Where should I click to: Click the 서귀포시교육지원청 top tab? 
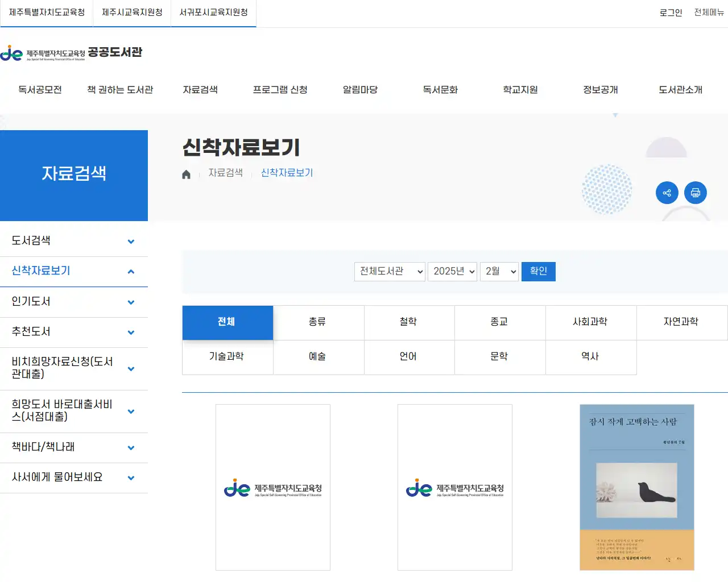click(214, 13)
